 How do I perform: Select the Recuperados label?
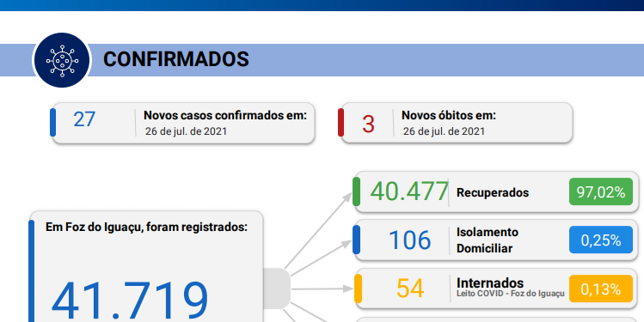point(493,192)
